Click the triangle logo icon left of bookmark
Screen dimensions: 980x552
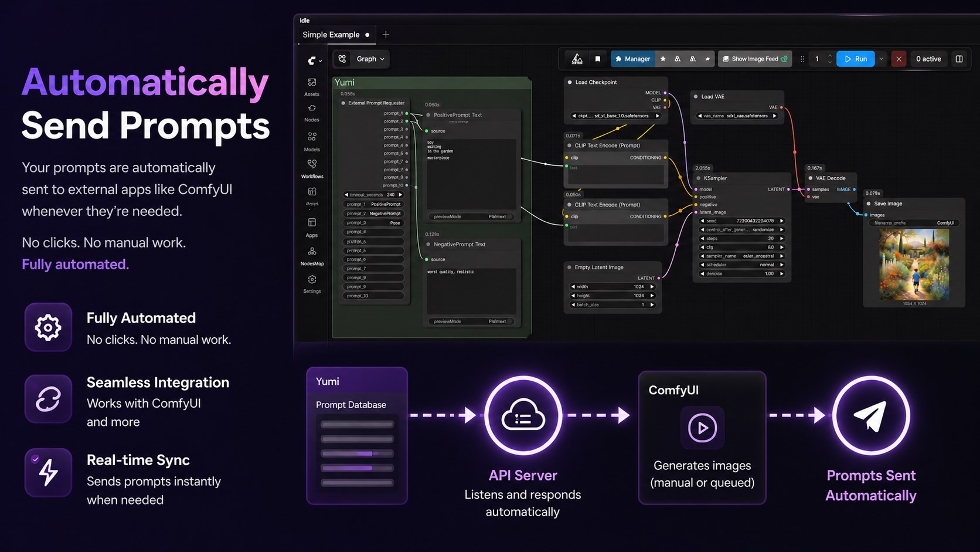(x=577, y=59)
